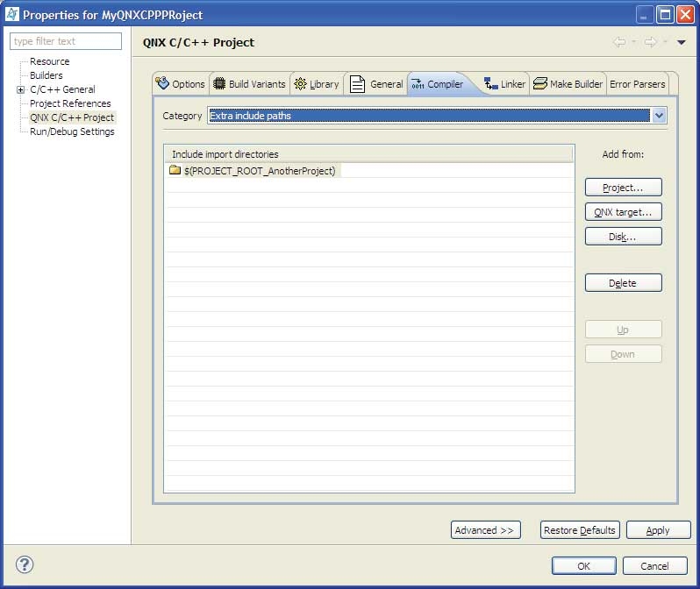The width and height of the screenshot is (700, 589).
Task: Open the Options tab
Action: pos(180,84)
